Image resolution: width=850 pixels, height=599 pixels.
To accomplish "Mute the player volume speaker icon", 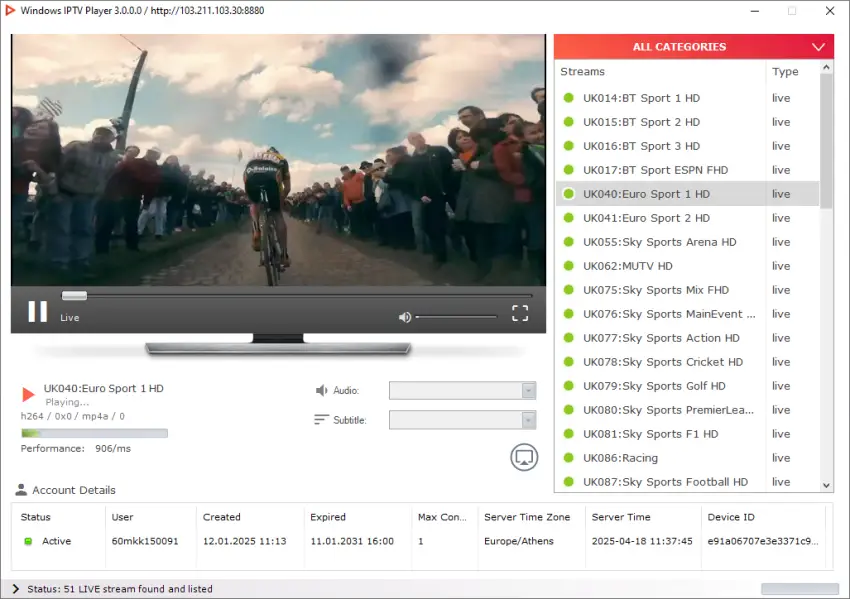I will click(404, 317).
